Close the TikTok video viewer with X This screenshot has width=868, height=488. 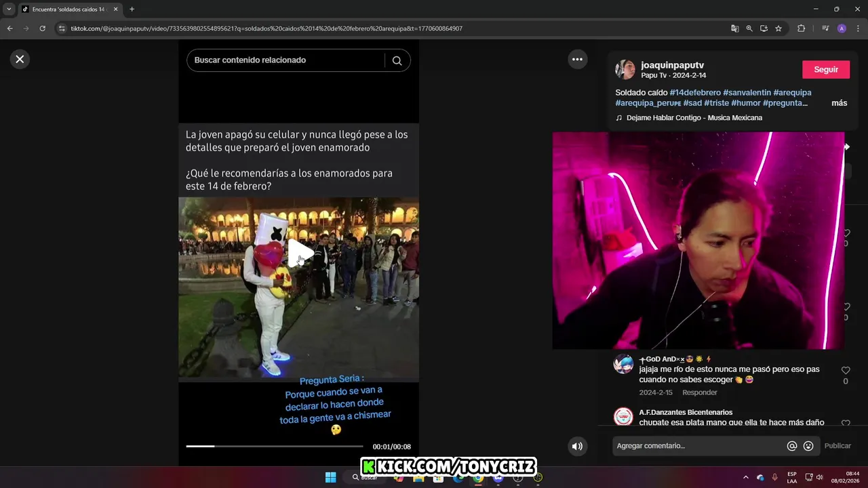coord(20,59)
